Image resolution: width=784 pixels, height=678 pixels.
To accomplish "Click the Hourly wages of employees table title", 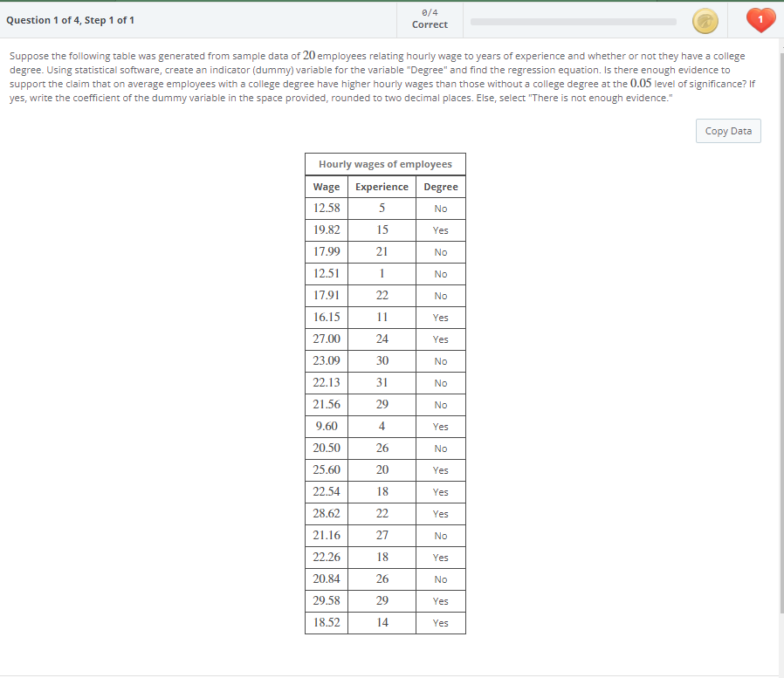I will pyautogui.click(x=385, y=163).
